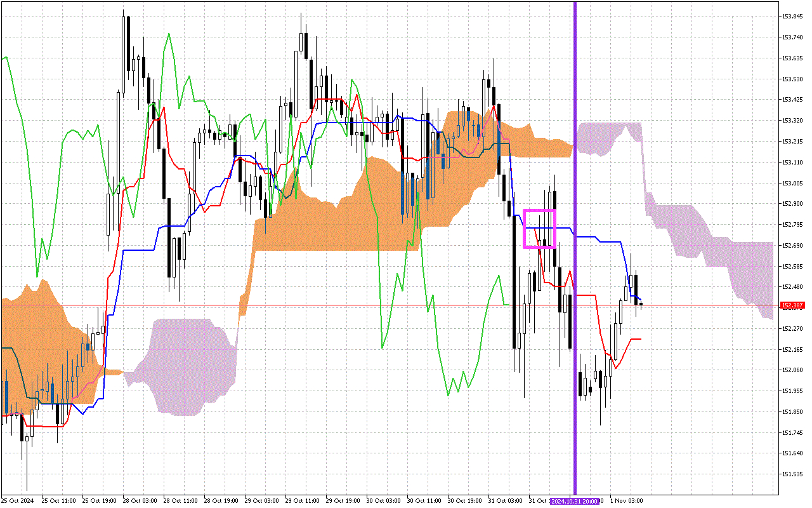Click the 152.690 price scale label

coord(793,246)
